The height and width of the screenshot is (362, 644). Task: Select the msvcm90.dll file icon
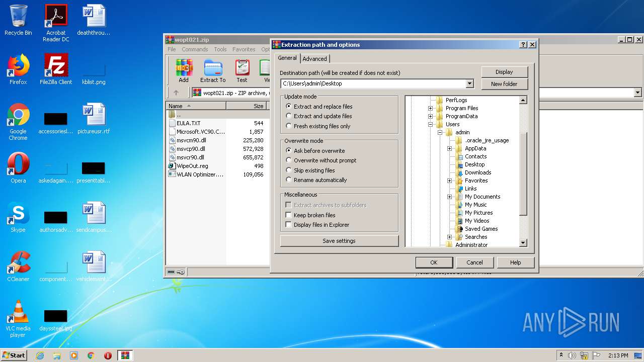[172, 140]
